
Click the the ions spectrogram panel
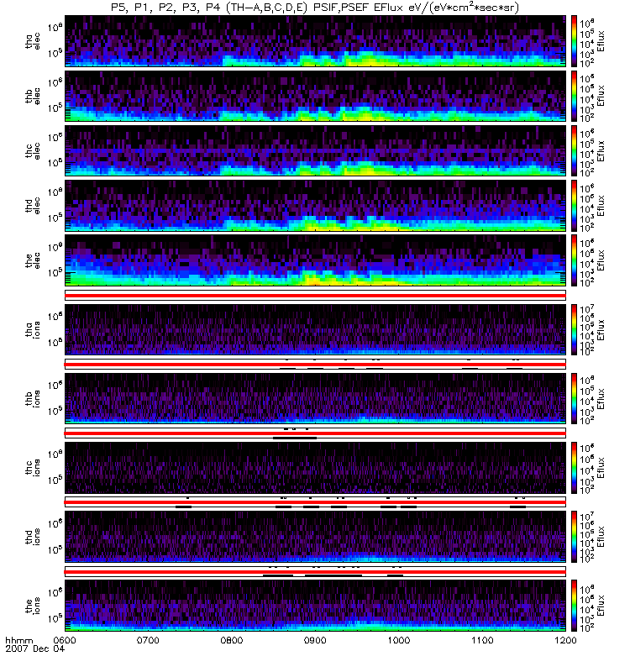tap(316, 606)
